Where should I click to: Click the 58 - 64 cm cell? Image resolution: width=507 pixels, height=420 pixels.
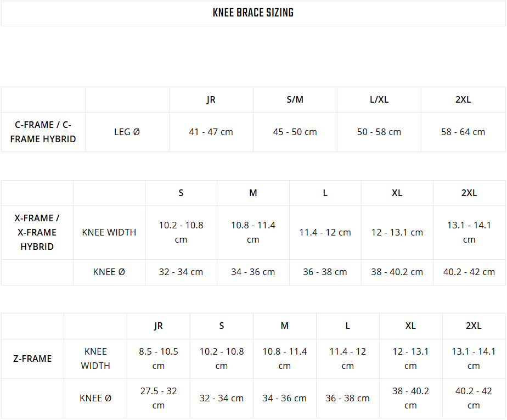tap(463, 132)
